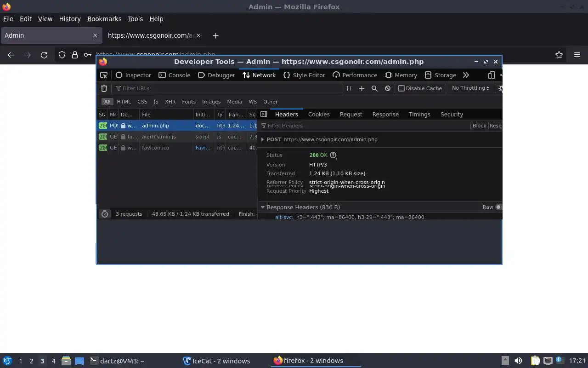The image size is (588, 368).
Task: Open the Storage panel
Action: [441, 75]
